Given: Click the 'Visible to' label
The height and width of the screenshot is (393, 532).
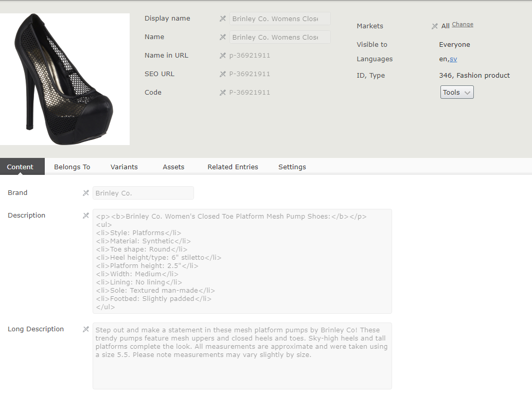Looking at the screenshot, I should click(x=372, y=44).
